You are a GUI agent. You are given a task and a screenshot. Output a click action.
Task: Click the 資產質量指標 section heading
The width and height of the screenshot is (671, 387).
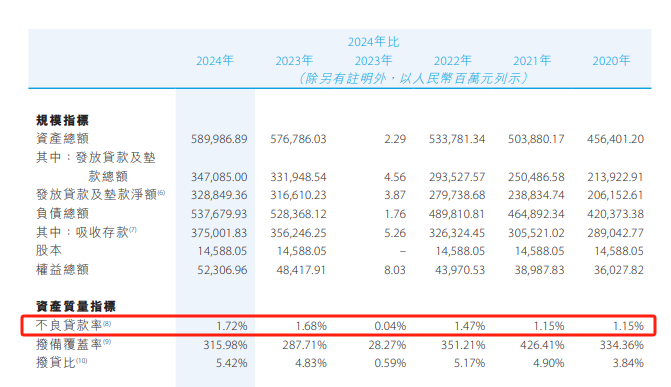coord(76,306)
